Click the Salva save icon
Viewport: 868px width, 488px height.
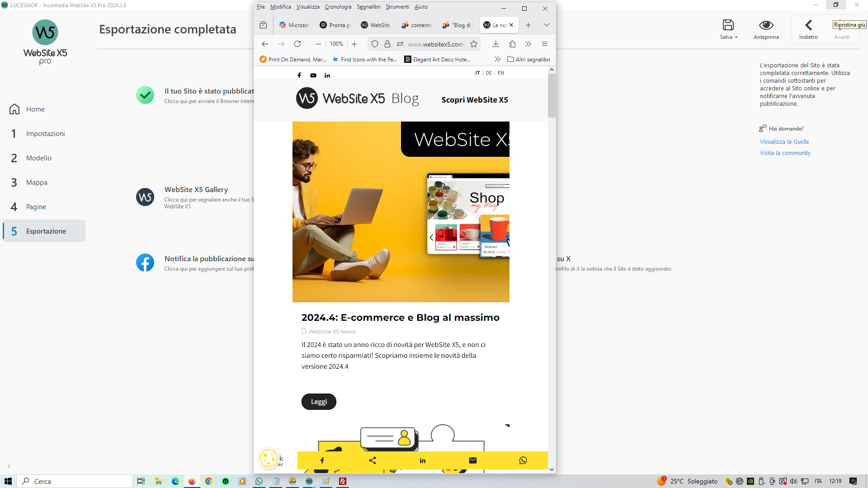728,25
